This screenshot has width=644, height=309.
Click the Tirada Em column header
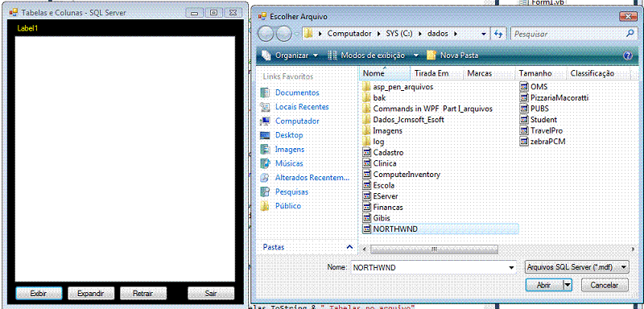click(436, 73)
